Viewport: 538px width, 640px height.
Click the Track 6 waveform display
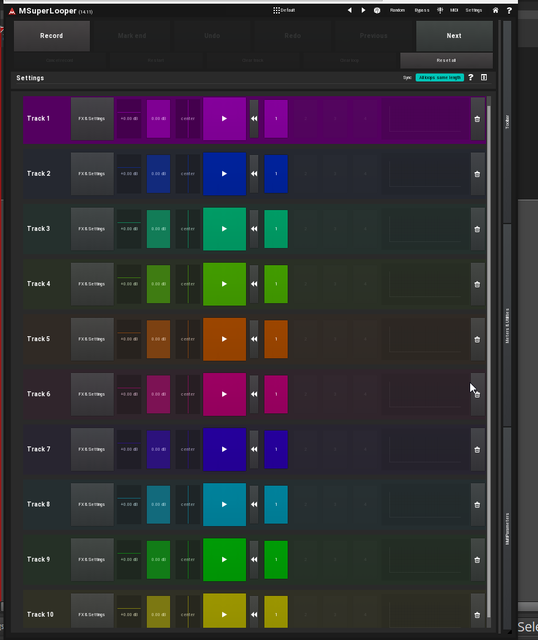click(x=425, y=394)
